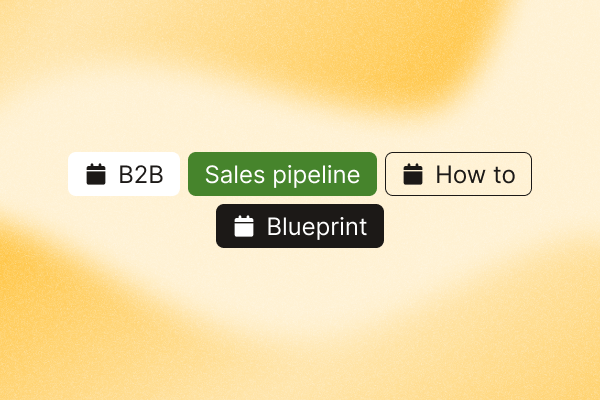Image resolution: width=600 pixels, height=400 pixels.
Task: Pick the dark-filled chip on the second row
Action: [x=300, y=226]
